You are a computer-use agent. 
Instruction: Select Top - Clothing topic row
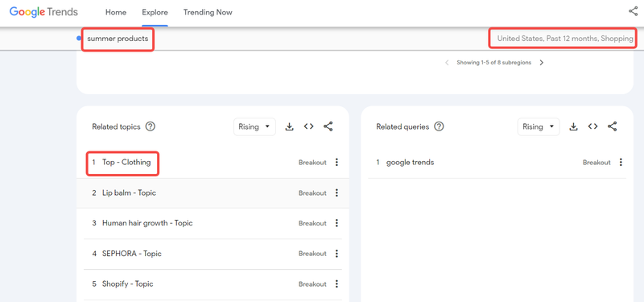point(213,163)
